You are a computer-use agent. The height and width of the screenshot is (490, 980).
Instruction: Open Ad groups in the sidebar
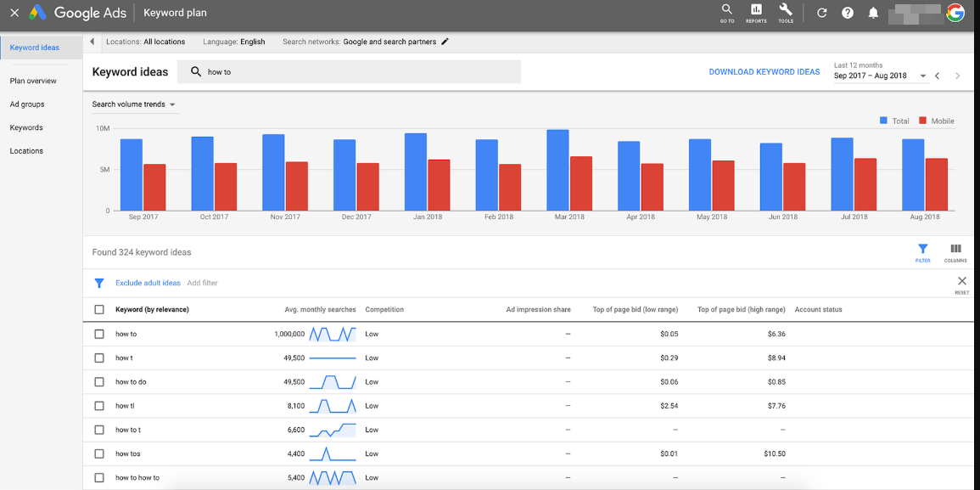27,104
